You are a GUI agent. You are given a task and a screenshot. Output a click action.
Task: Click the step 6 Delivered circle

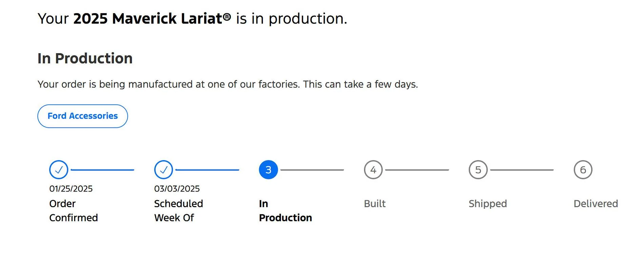point(583,170)
